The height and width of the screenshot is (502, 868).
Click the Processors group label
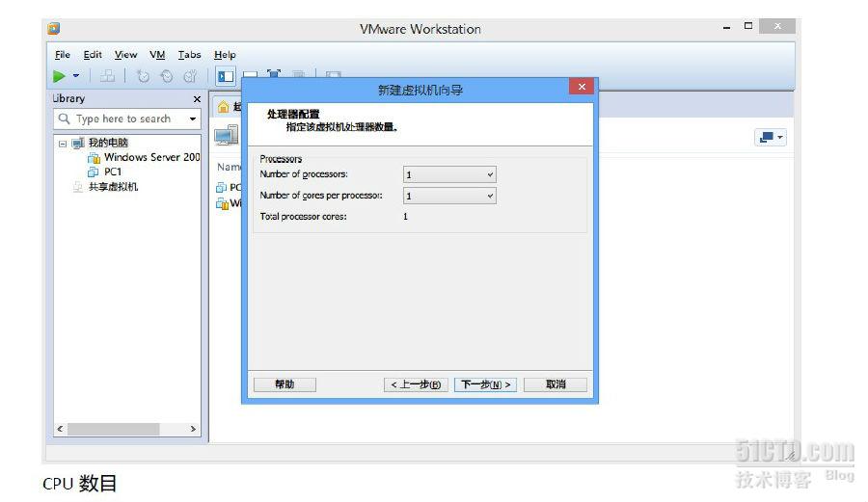tap(281, 159)
